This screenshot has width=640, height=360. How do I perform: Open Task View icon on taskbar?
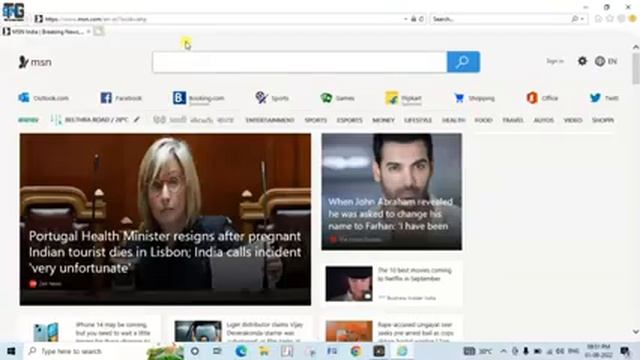click(x=217, y=351)
